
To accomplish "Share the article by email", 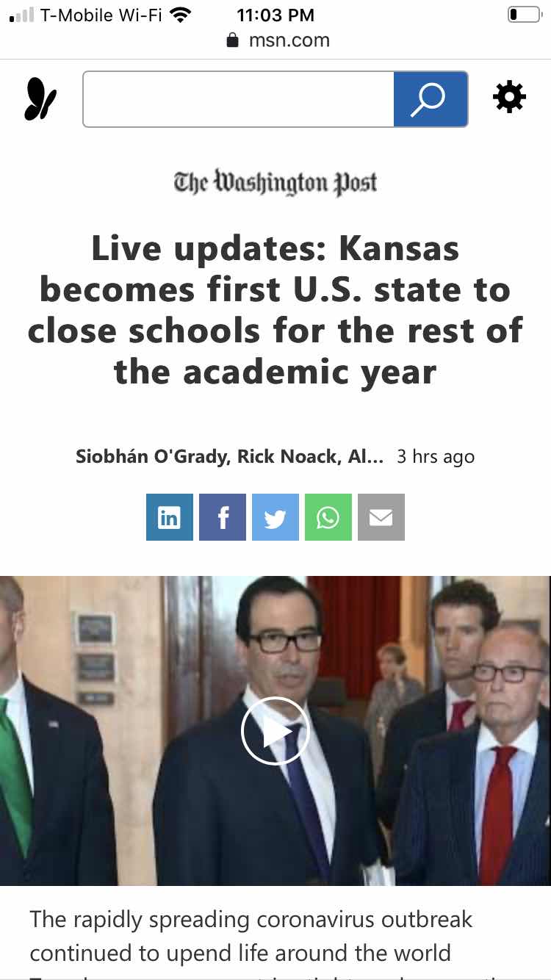I will click(x=381, y=517).
